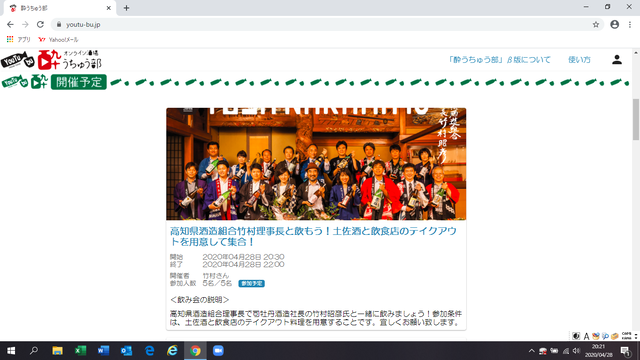
Task: Open 「酔うちゅう部」β版について link
Action: pyautogui.click(x=499, y=60)
